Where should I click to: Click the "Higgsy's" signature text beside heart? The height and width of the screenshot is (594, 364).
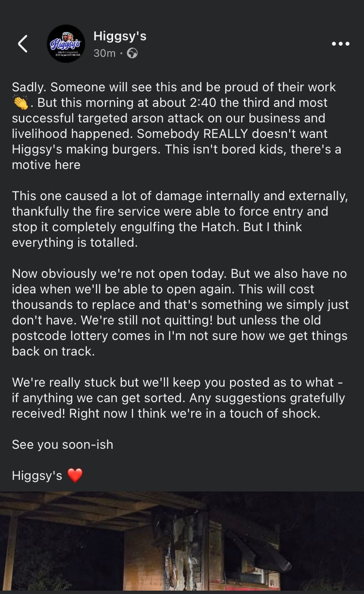[x=37, y=475]
